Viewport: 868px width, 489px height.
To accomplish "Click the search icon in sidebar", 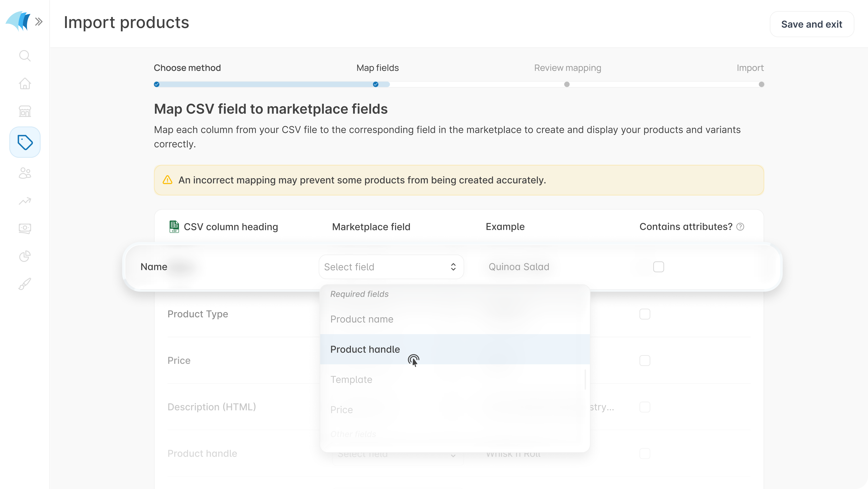I will click(25, 56).
